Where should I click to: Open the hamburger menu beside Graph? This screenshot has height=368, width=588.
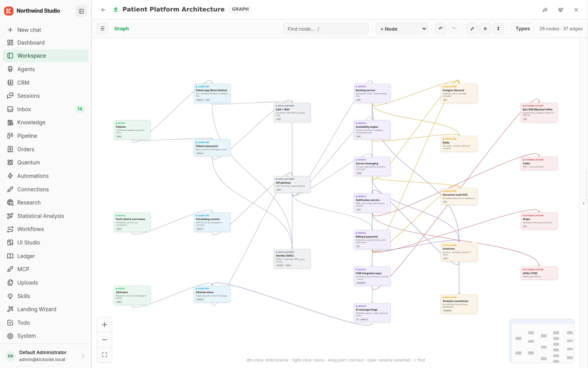pos(103,29)
